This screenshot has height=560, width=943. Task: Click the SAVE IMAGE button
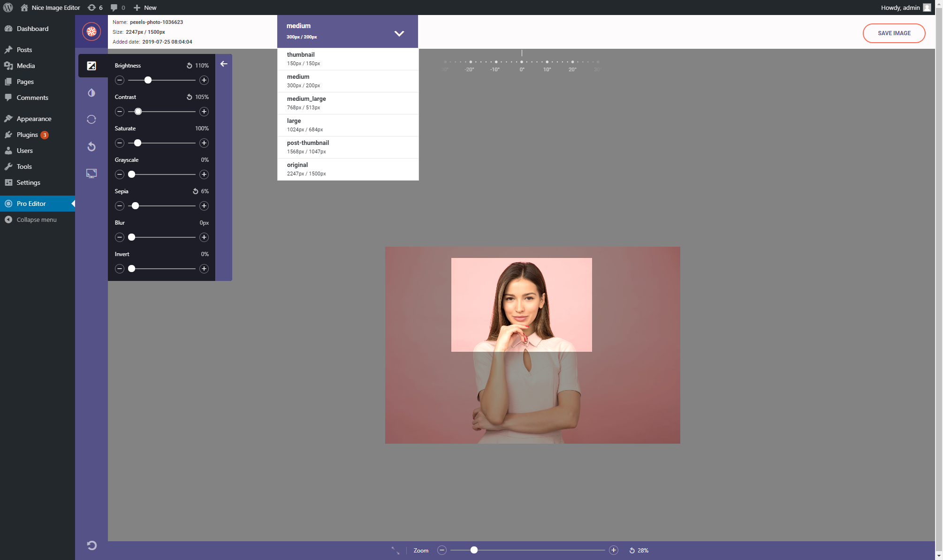pos(894,33)
